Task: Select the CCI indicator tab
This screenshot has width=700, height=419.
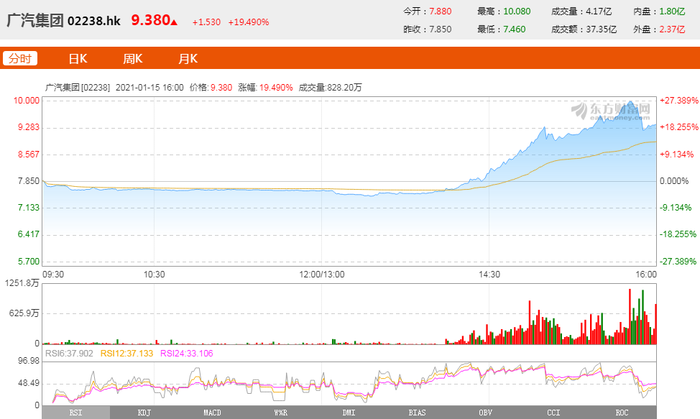Action: point(554,413)
